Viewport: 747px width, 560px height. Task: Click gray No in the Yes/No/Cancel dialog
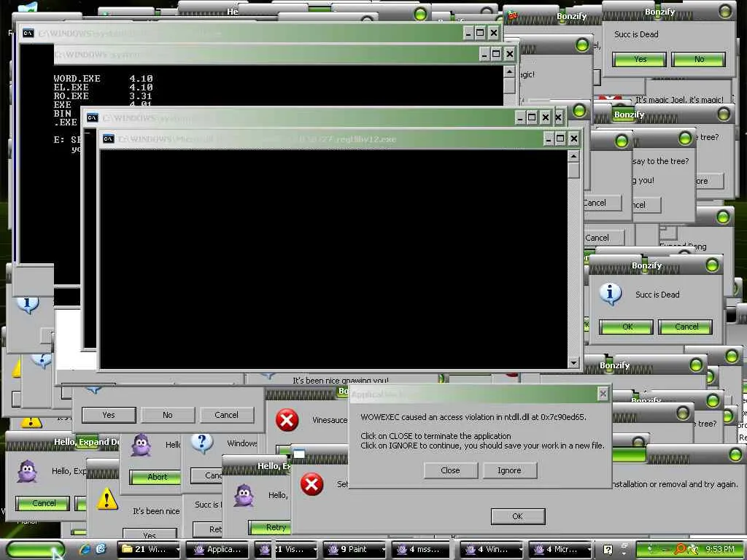(x=168, y=415)
